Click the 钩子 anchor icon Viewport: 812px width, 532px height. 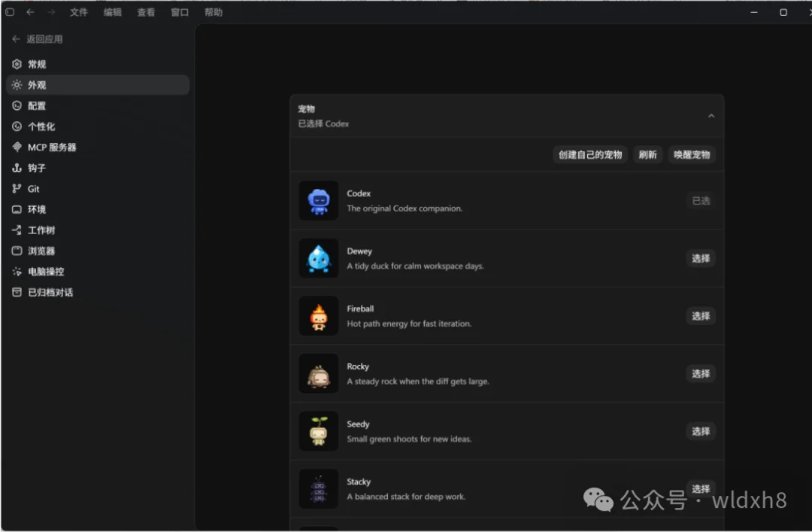17,168
